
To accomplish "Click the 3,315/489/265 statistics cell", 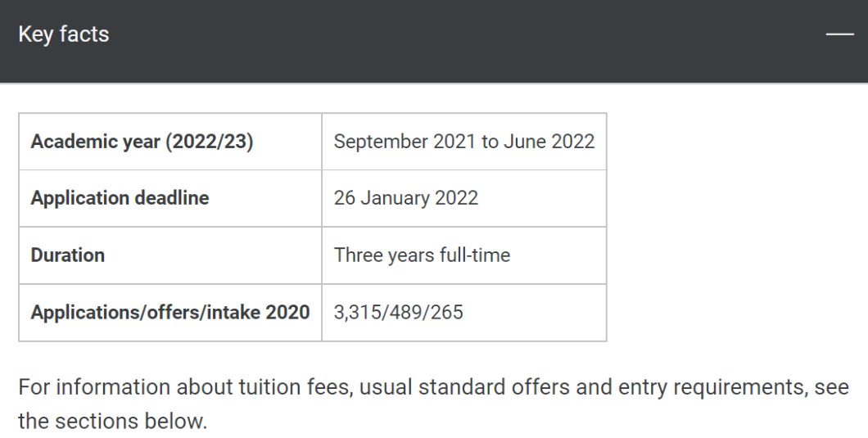I will pos(464,312).
